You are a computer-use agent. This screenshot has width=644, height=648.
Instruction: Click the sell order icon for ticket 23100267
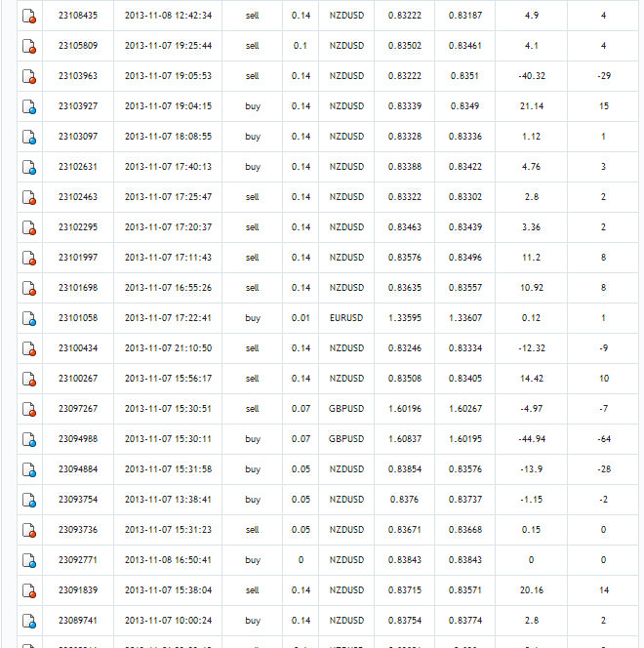coord(29,379)
